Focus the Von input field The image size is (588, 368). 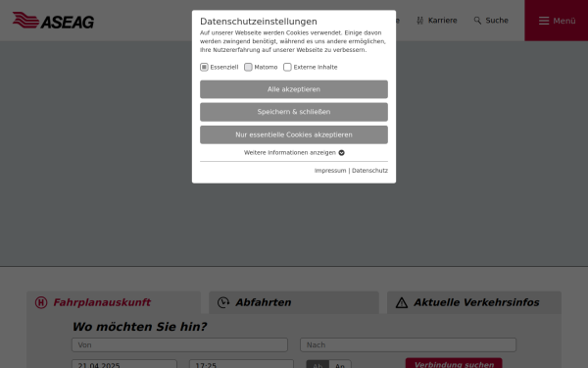coord(179,344)
